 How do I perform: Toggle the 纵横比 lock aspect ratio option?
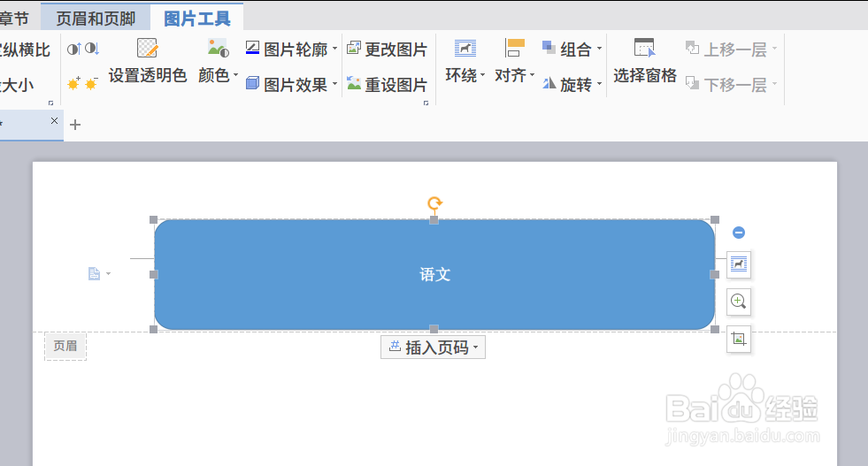coord(25,50)
